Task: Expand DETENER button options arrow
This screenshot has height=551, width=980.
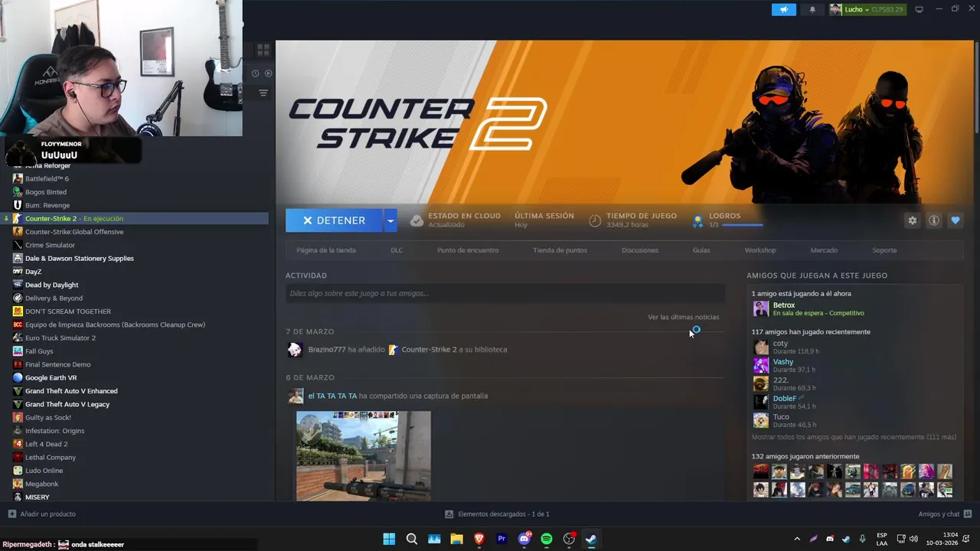Action: tap(390, 220)
